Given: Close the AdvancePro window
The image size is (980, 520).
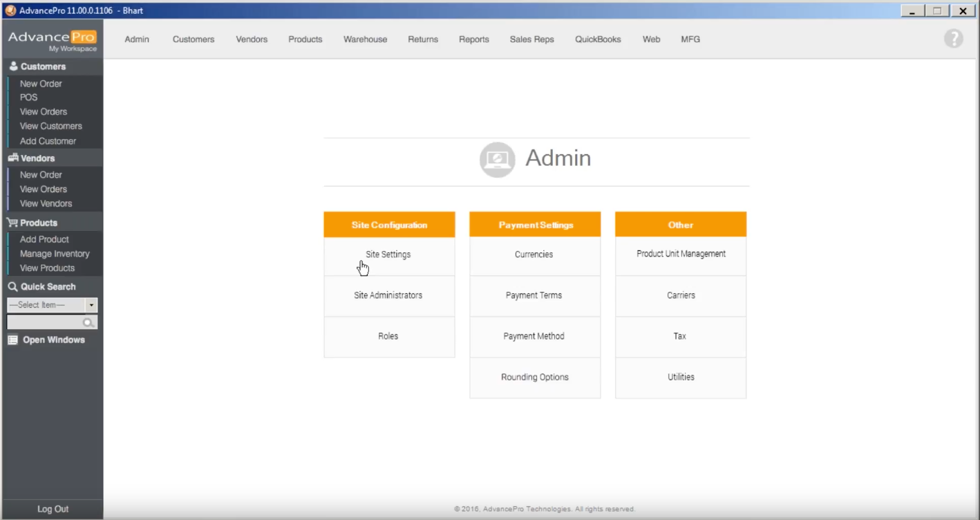Looking at the screenshot, I should (963, 11).
